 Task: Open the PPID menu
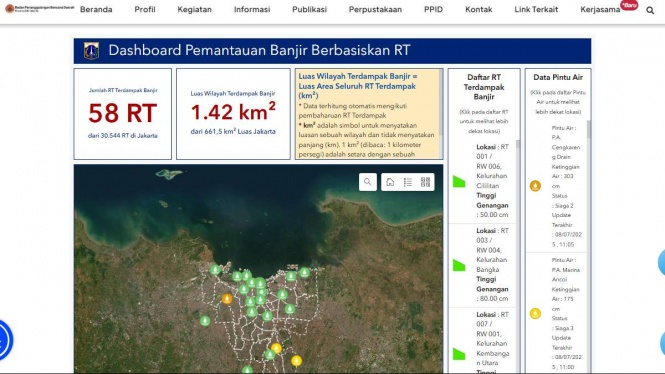click(433, 9)
